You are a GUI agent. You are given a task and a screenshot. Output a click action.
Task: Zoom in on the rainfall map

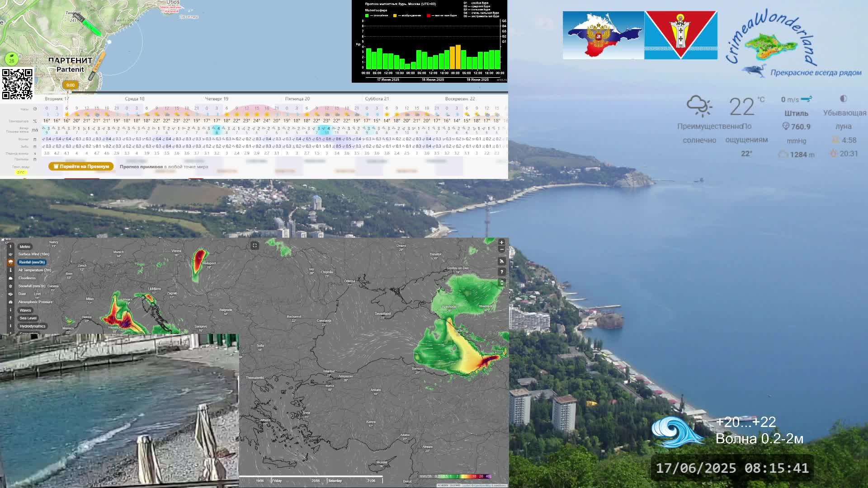tap(501, 243)
